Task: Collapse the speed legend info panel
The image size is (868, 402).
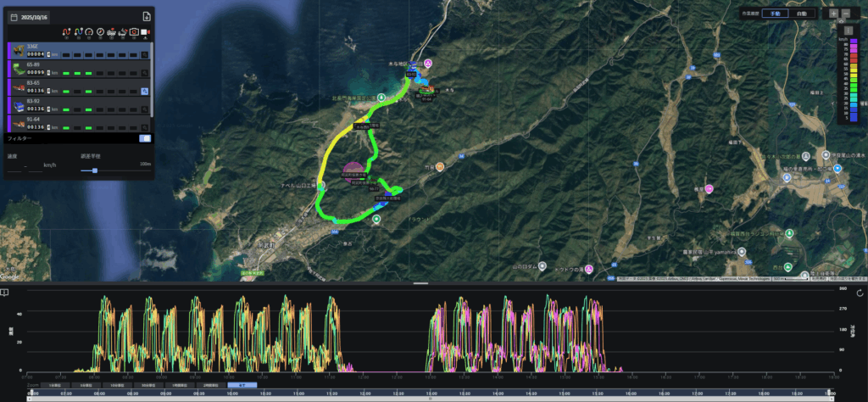Action: [x=847, y=30]
